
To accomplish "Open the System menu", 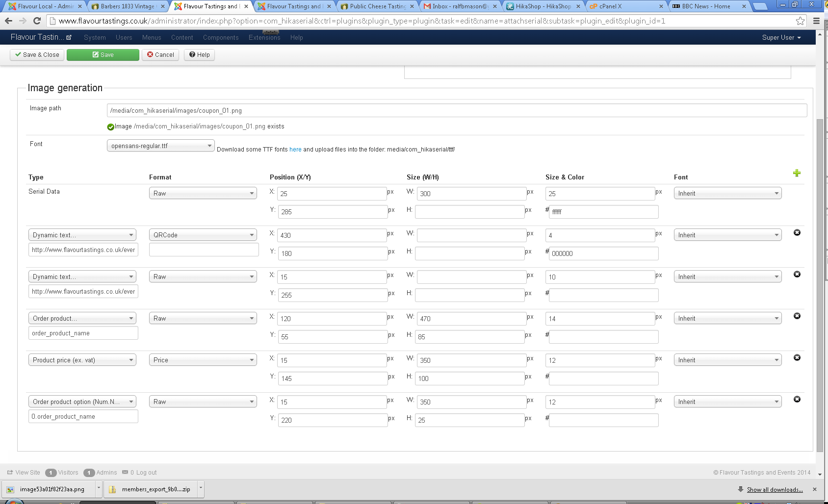I will (x=95, y=37).
